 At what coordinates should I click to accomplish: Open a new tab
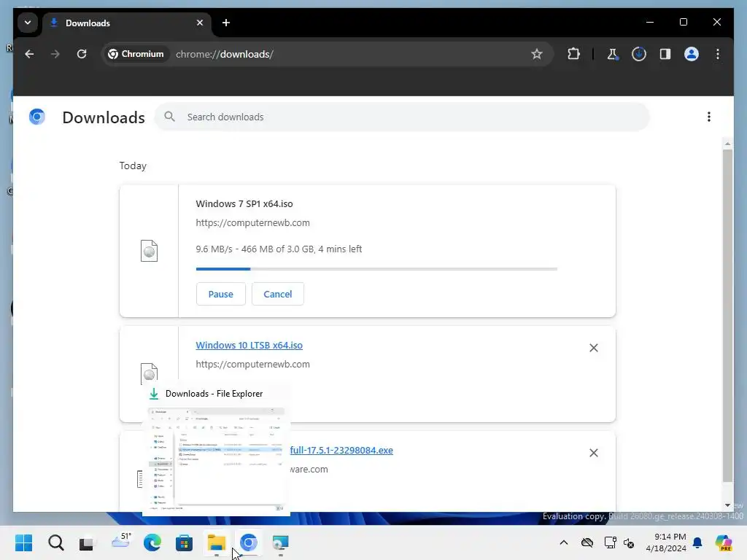click(226, 23)
